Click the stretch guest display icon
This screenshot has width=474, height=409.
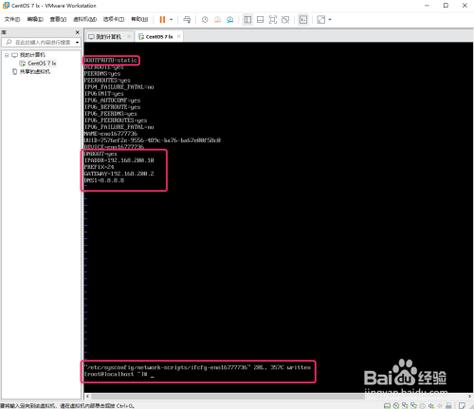tap(321, 20)
